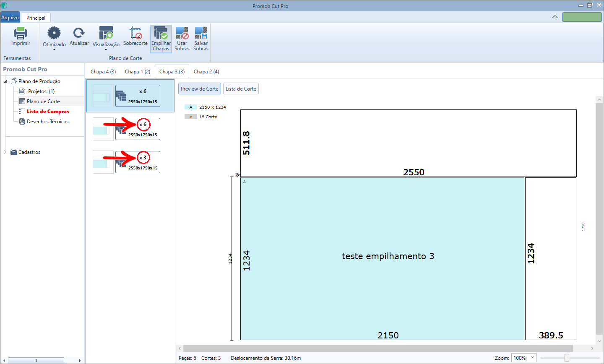Open Desenhos Técnicos tree item
Viewport: 604px width, 364px height.
click(48, 122)
